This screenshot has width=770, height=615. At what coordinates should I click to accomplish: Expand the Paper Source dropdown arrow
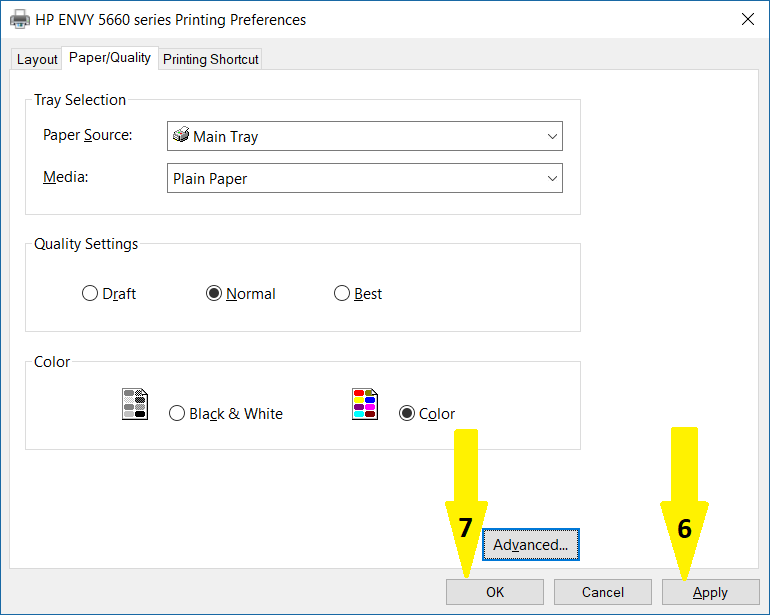coord(552,136)
